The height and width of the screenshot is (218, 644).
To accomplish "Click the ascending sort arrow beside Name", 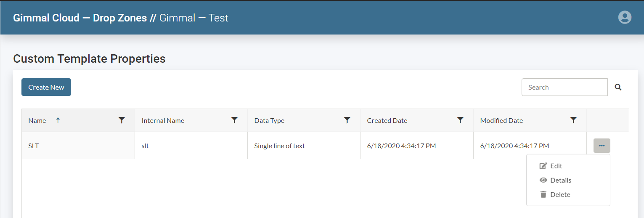I will click(x=58, y=120).
